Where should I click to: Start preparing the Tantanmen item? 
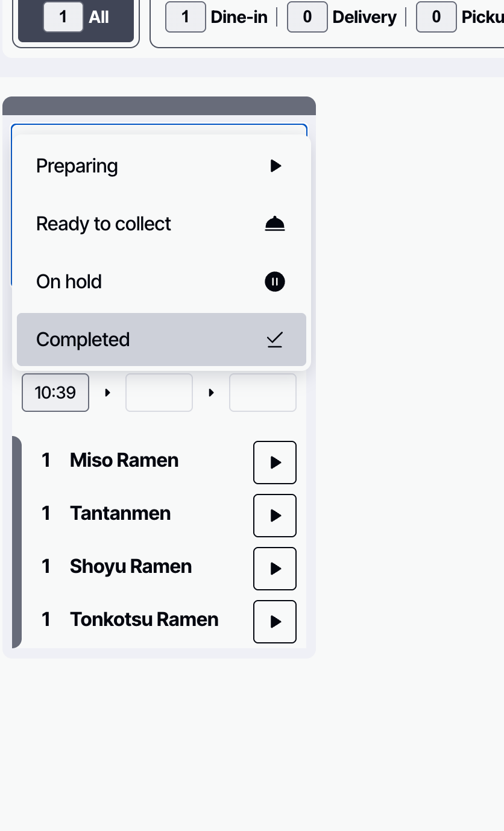pos(275,516)
